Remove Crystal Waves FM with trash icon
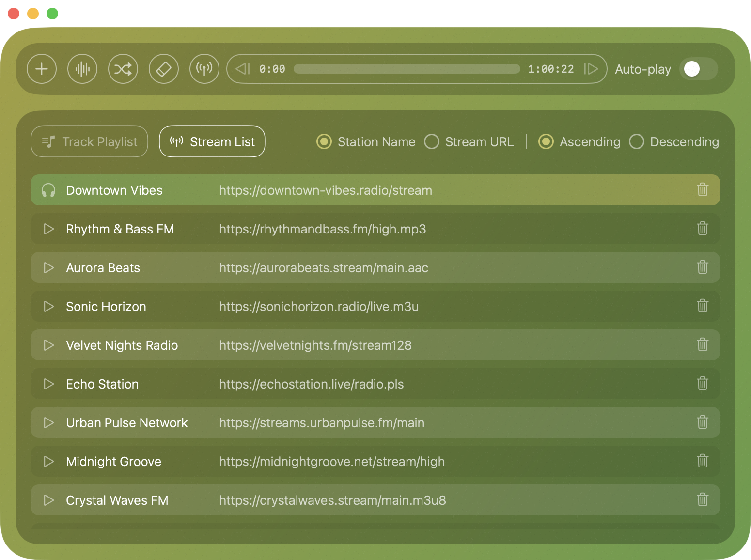Viewport: 751px width, 560px height. point(702,500)
